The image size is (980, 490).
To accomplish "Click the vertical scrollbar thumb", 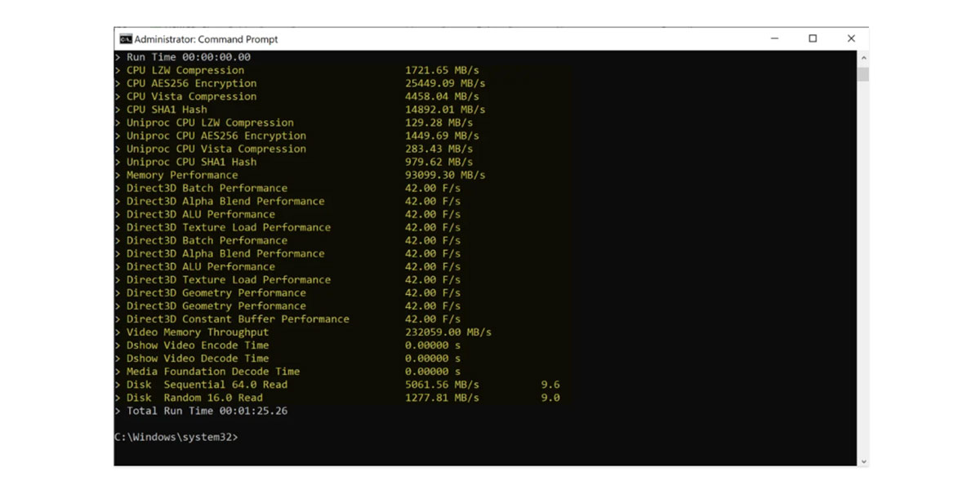I will pos(863,74).
